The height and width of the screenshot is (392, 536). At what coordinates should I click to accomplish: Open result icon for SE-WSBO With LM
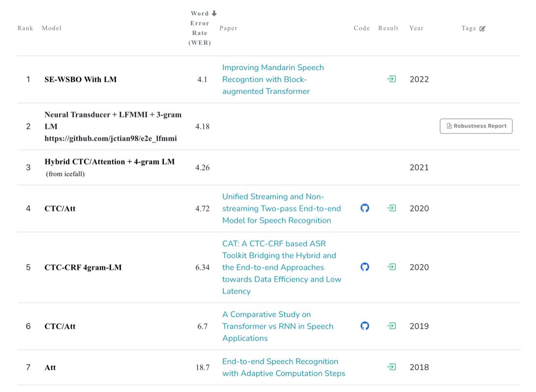point(391,79)
